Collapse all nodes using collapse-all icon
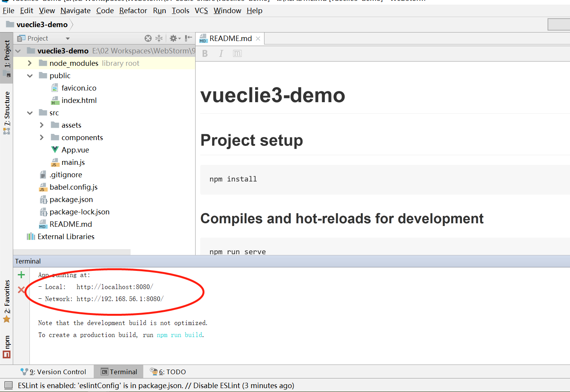The height and width of the screenshot is (392, 570). (159, 38)
